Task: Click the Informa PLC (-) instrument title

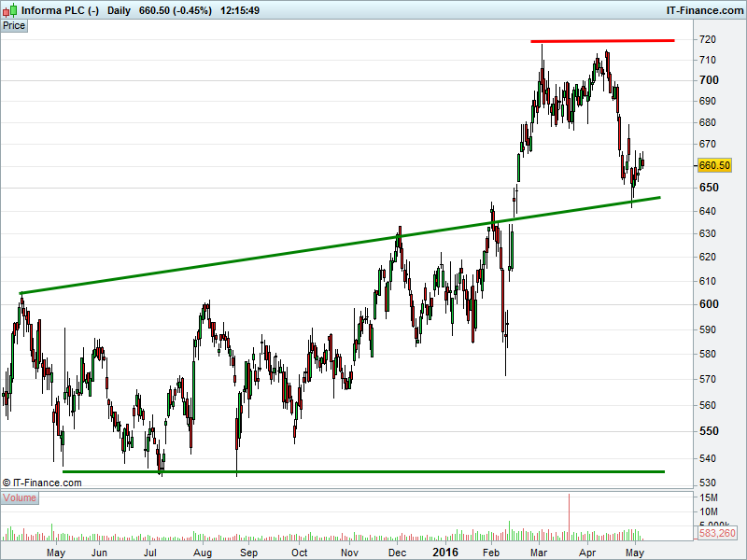Action: tap(60, 10)
